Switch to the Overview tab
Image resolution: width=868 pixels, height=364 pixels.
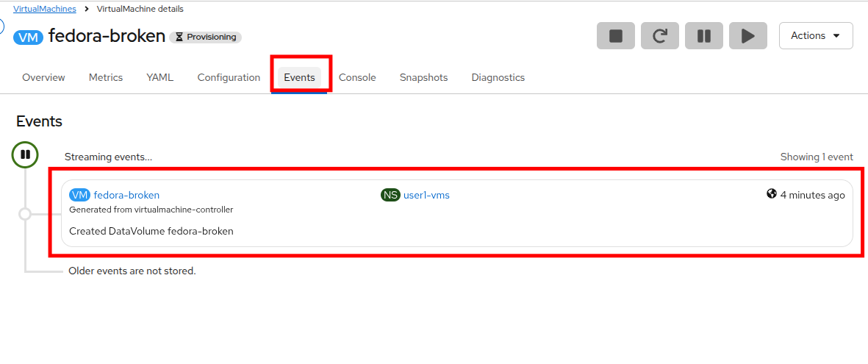point(43,77)
